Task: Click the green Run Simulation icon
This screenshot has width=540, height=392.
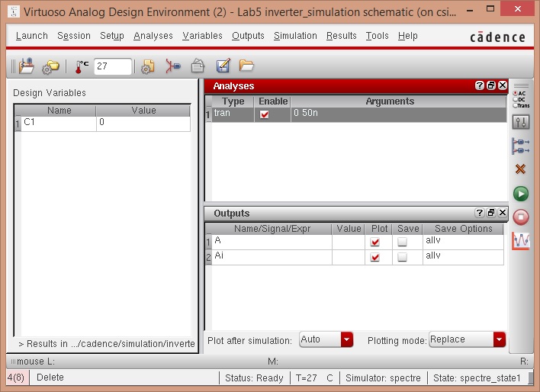Action: pos(521,194)
